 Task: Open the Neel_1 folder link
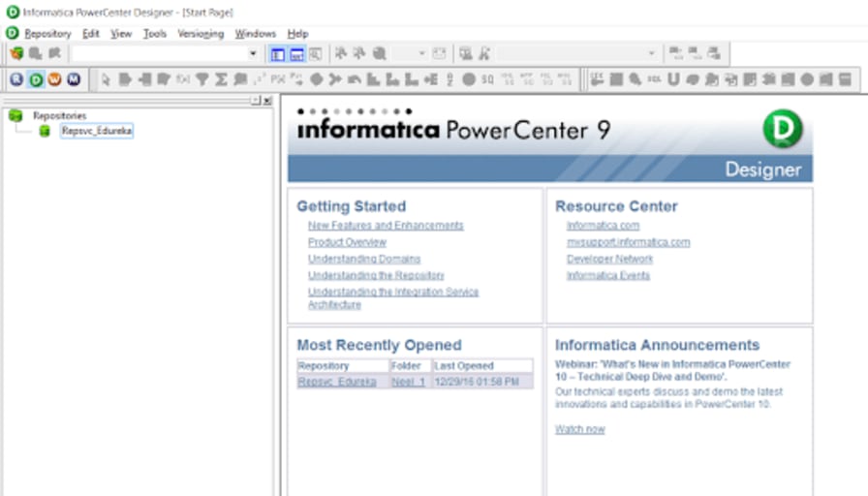click(408, 382)
